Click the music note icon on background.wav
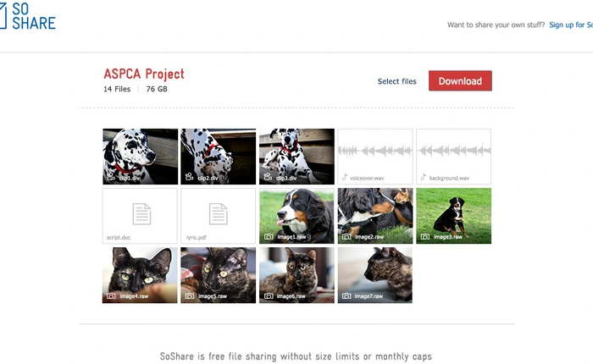This screenshot has height=364, width=593. [x=424, y=177]
